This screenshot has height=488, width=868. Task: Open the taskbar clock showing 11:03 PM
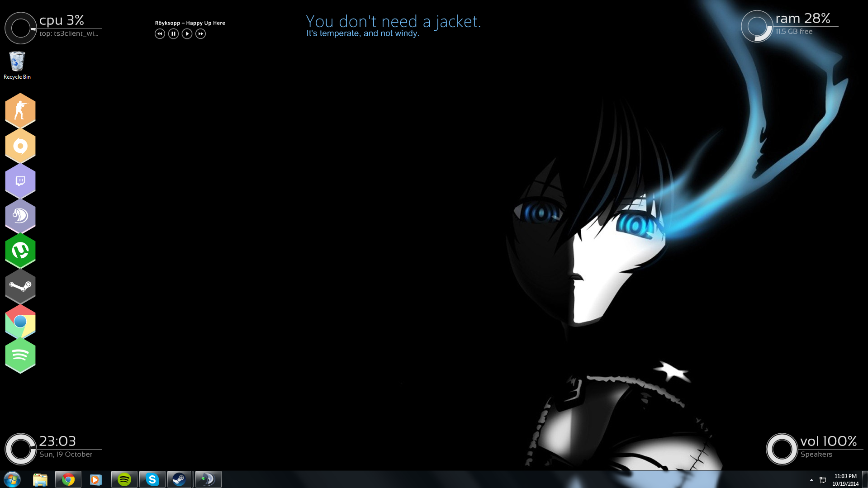(845, 480)
